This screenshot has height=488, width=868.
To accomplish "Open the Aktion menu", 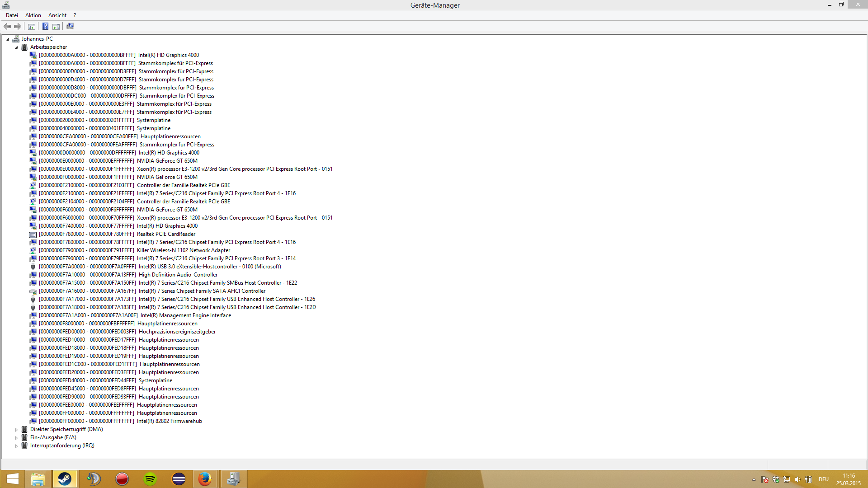I will [33, 15].
